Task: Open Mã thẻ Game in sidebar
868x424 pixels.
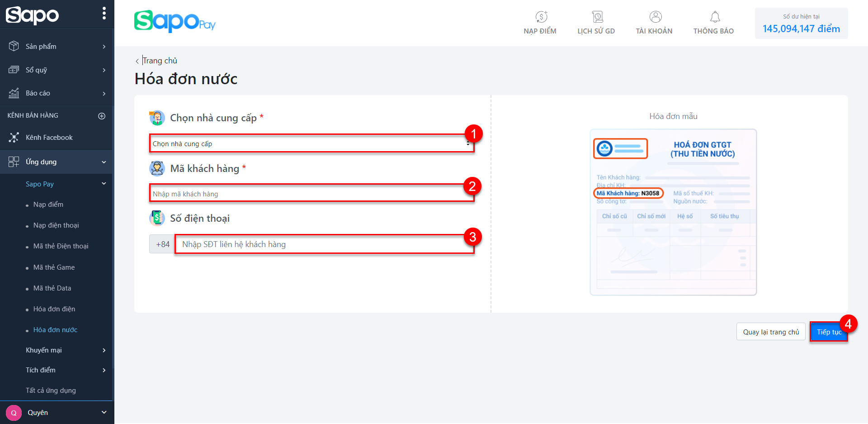Action: pos(54,267)
